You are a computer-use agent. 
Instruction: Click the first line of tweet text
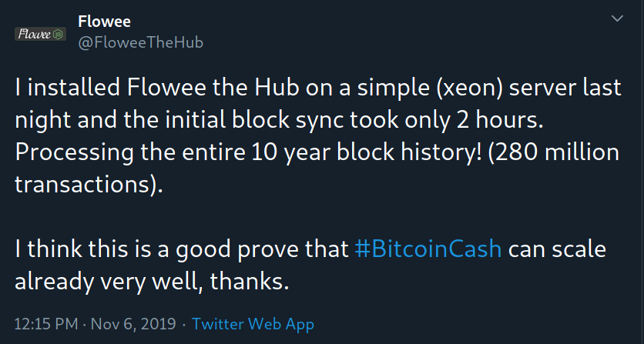tap(318, 88)
